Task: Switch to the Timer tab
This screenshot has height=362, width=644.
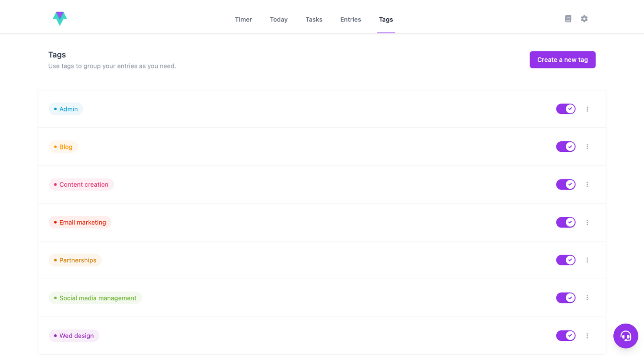Action: tap(243, 20)
